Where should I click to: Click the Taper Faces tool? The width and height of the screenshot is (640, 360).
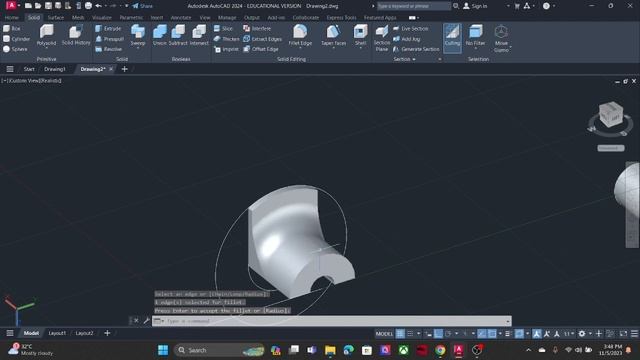point(333,35)
